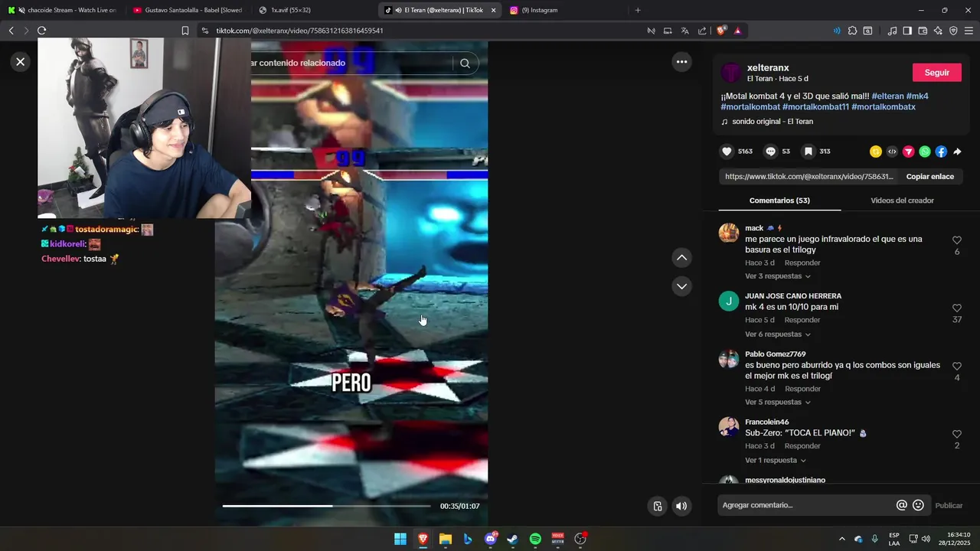
Task: Go to the next video with down arrow
Action: (681, 286)
